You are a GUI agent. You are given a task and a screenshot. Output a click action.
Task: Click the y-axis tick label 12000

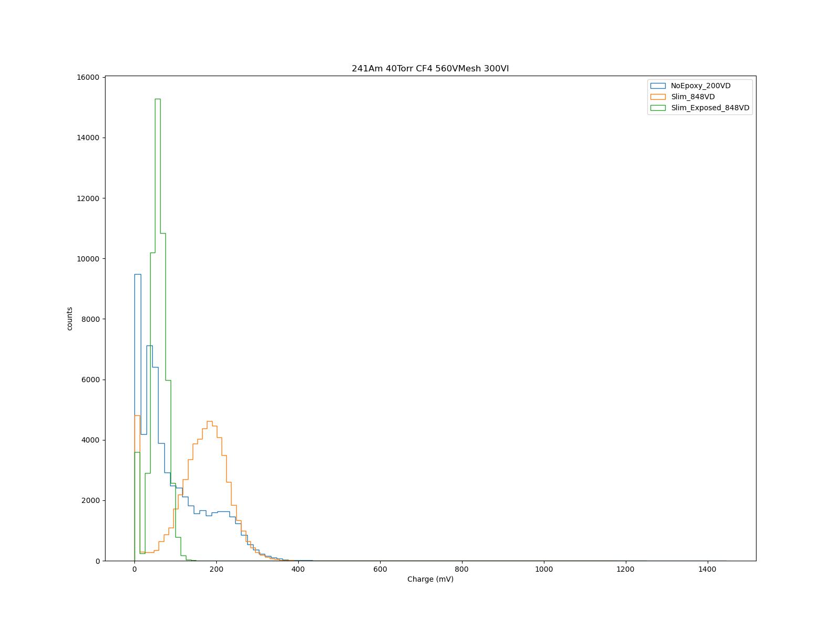(x=88, y=198)
